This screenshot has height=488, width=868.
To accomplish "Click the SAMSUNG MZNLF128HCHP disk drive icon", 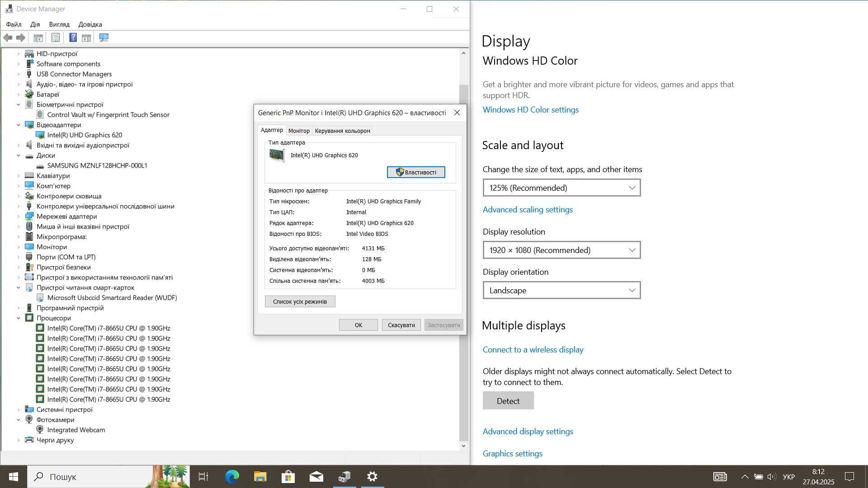I will click(40, 166).
